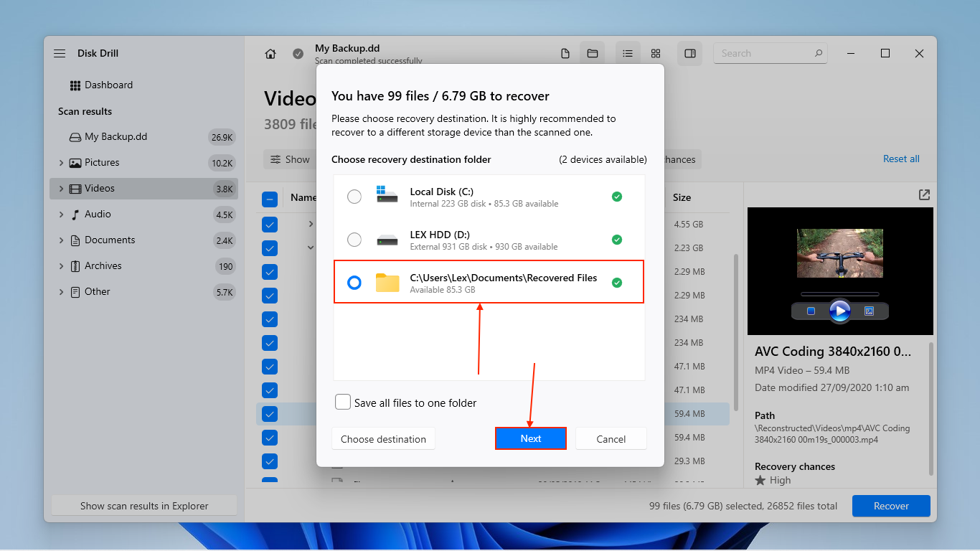Switch to grid view in the toolbar

coord(655,53)
